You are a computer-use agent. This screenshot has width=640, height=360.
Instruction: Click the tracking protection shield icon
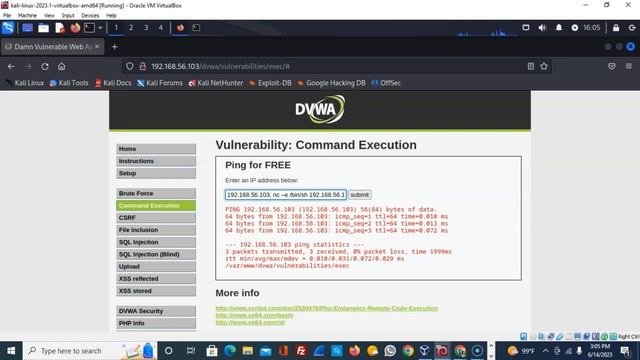(x=129, y=66)
